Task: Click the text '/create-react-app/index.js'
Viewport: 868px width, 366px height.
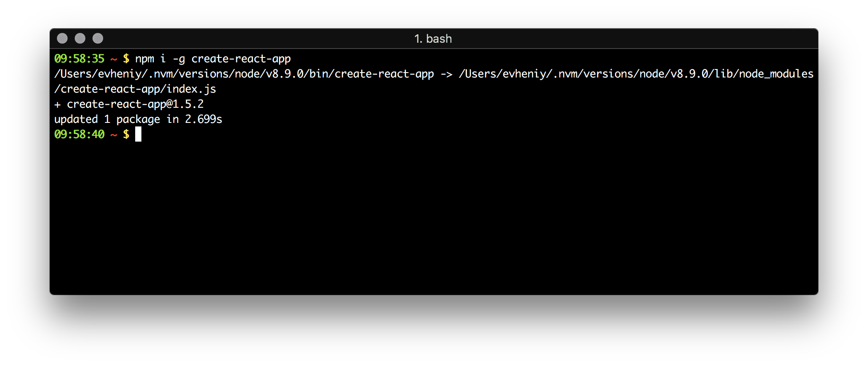Action: tap(135, 89)
